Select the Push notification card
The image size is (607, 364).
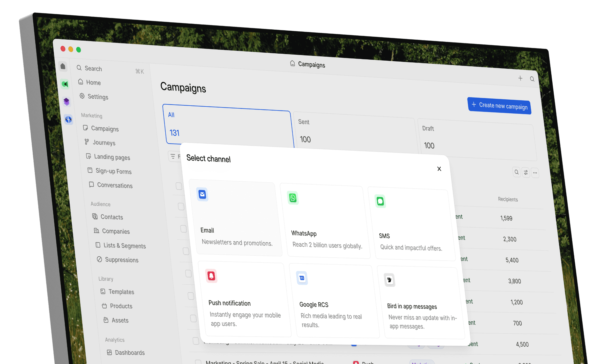pos(244,299)
